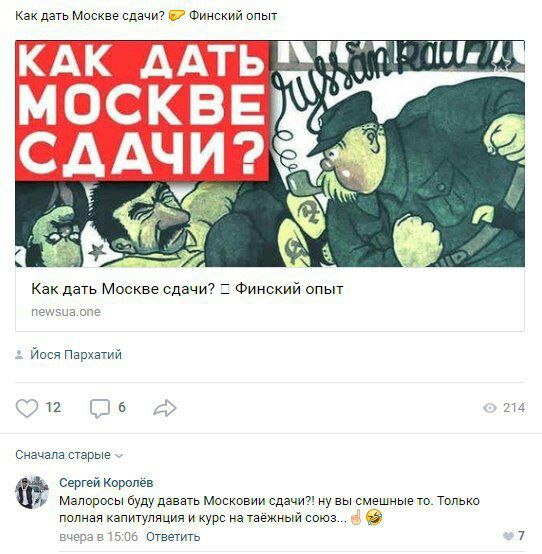Image resolution: width=542 pixels, height=554 pixels.
Task: Open the Как дать Москве сдачи preview image
Action: (270, 154)
